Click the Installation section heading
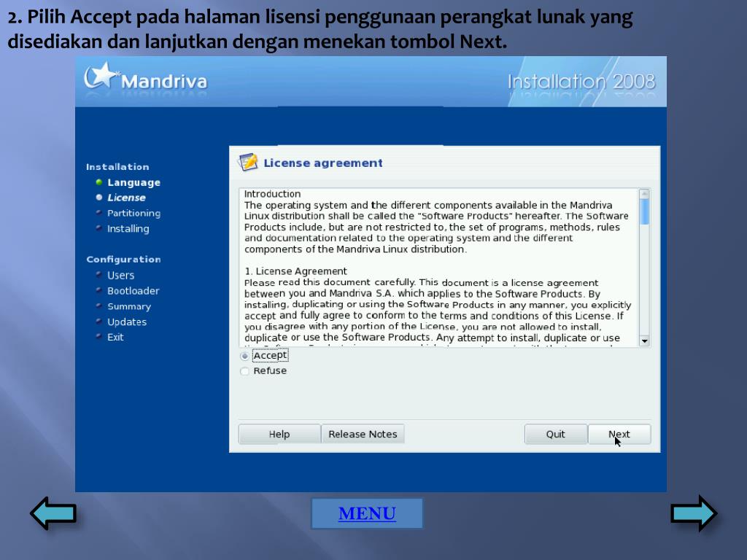747x560 pixels. (117, 167)
